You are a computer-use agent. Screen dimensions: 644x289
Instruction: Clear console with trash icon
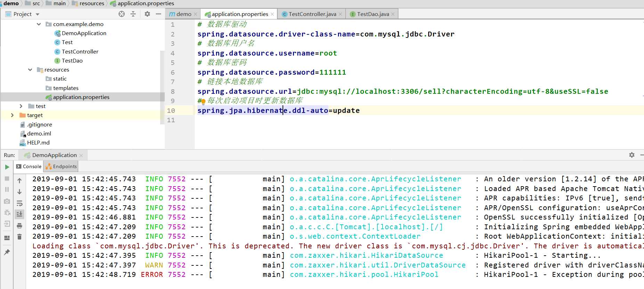(19, 237)
